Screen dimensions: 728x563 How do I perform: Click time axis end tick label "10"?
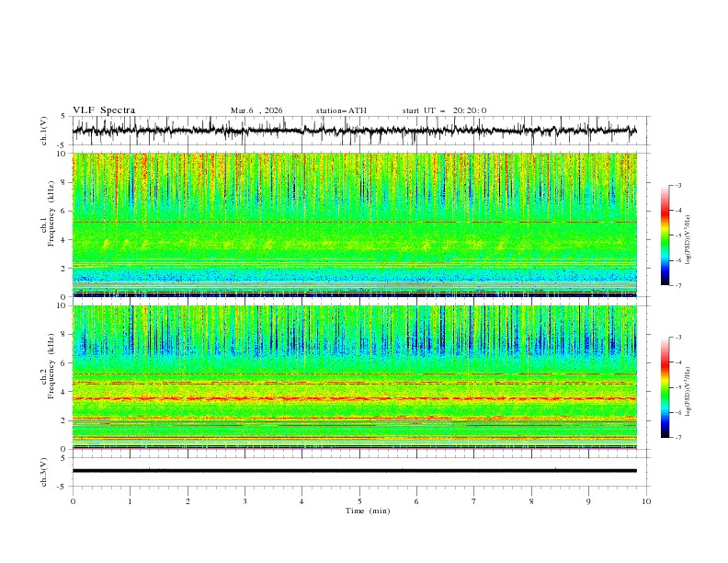click(646, 501)
